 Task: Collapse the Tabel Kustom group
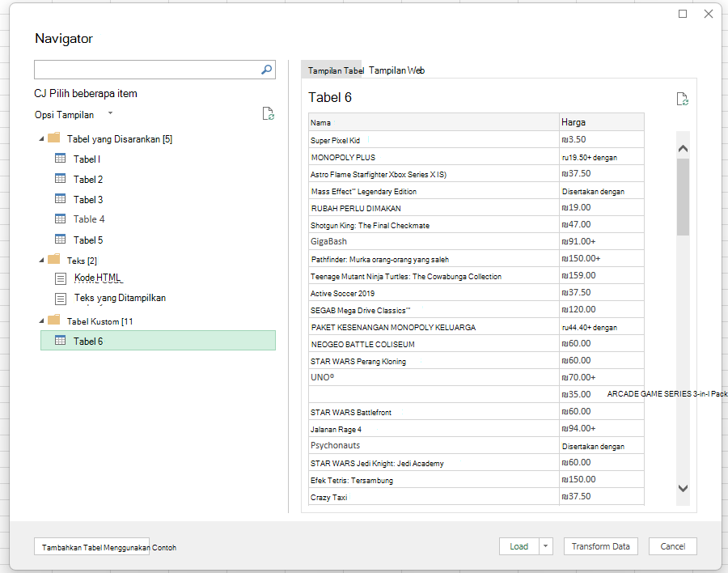click(x=41, y=320)
